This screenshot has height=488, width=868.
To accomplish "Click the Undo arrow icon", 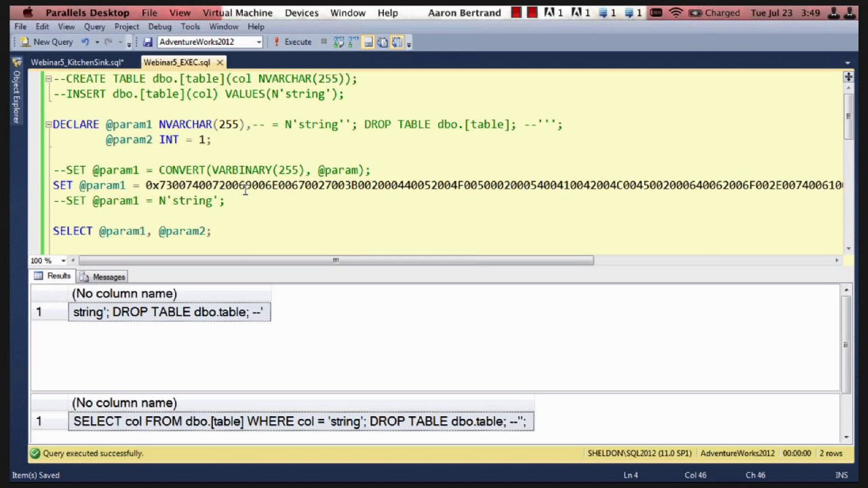I will 85,42.
